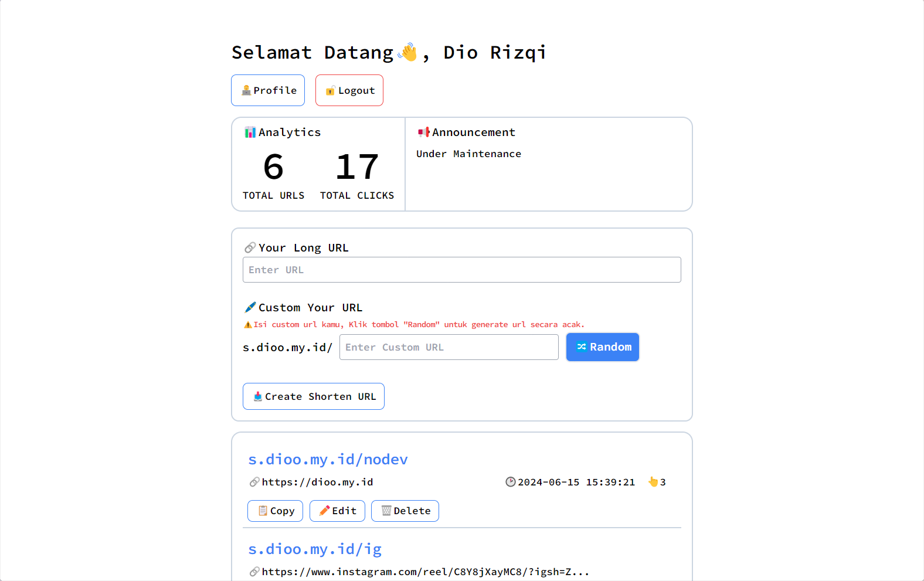Click the instagram.com reel destination URL text

[x=426, y=572]
